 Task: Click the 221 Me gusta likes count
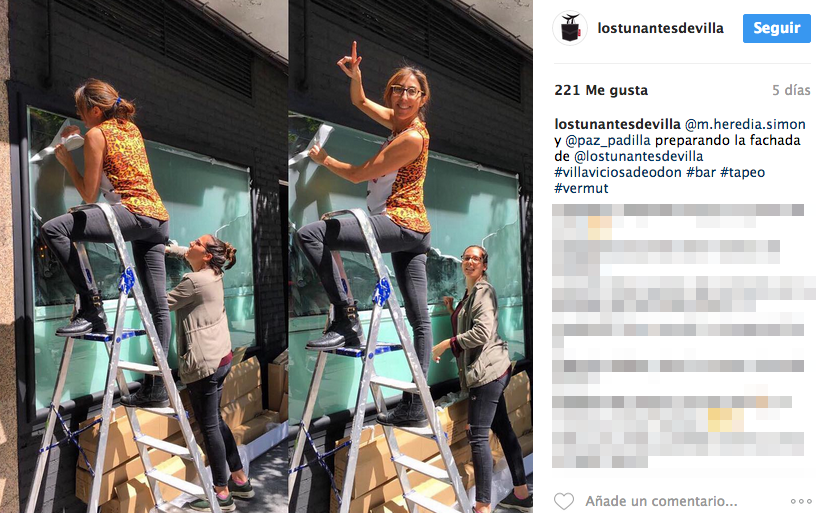coord(601,90)
